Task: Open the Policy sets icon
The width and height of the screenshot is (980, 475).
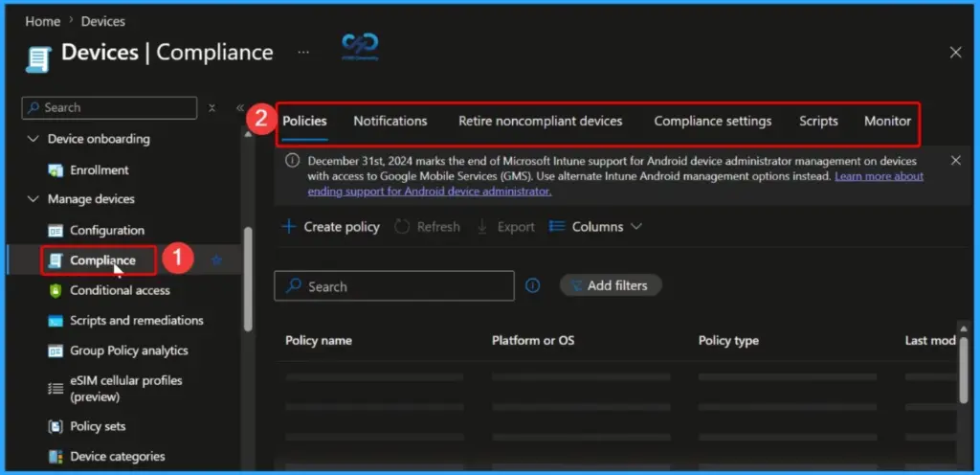Action: 56,426
